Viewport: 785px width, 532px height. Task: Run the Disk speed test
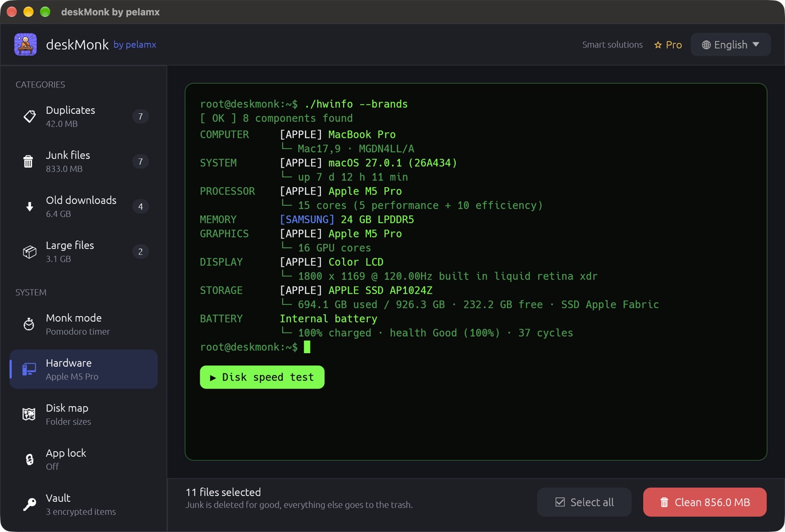[x=262, y=377]
